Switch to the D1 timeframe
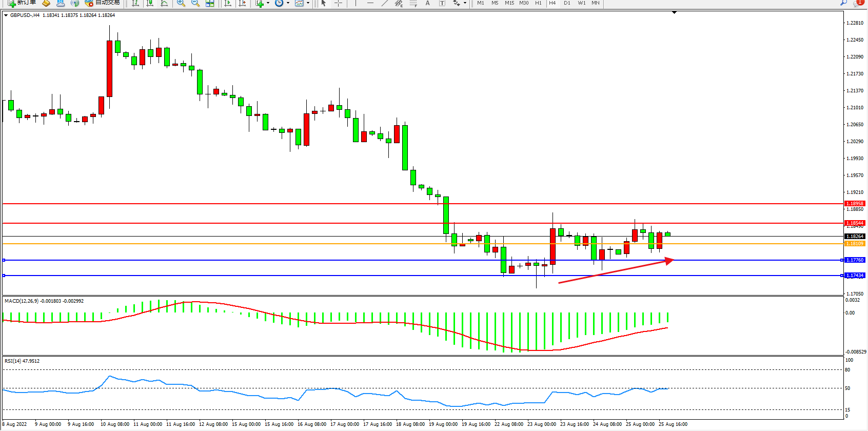Image resolution: width=868 pixels, height=431 pixels. point(567,3)
